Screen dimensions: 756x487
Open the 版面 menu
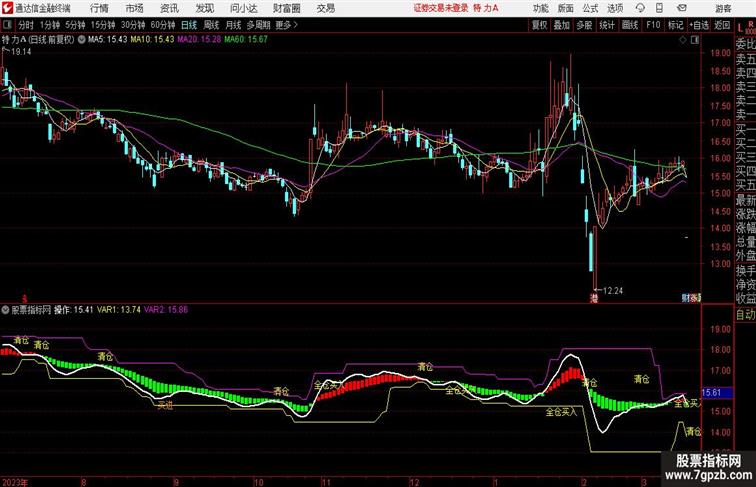coord(566,8)
